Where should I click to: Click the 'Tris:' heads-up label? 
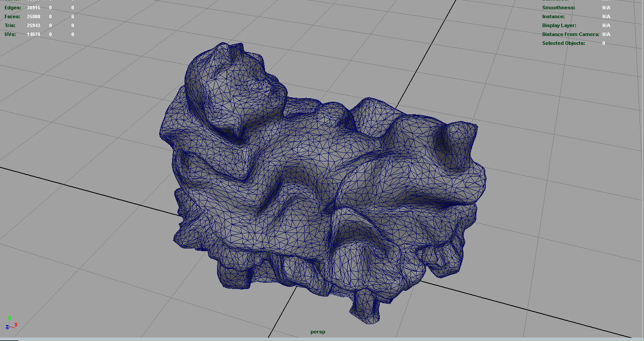point(10,25)
